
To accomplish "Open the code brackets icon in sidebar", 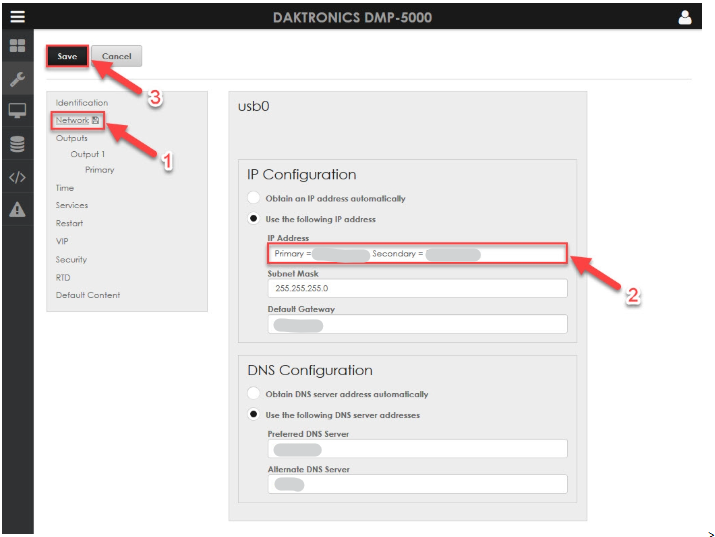I will point(16,177).
